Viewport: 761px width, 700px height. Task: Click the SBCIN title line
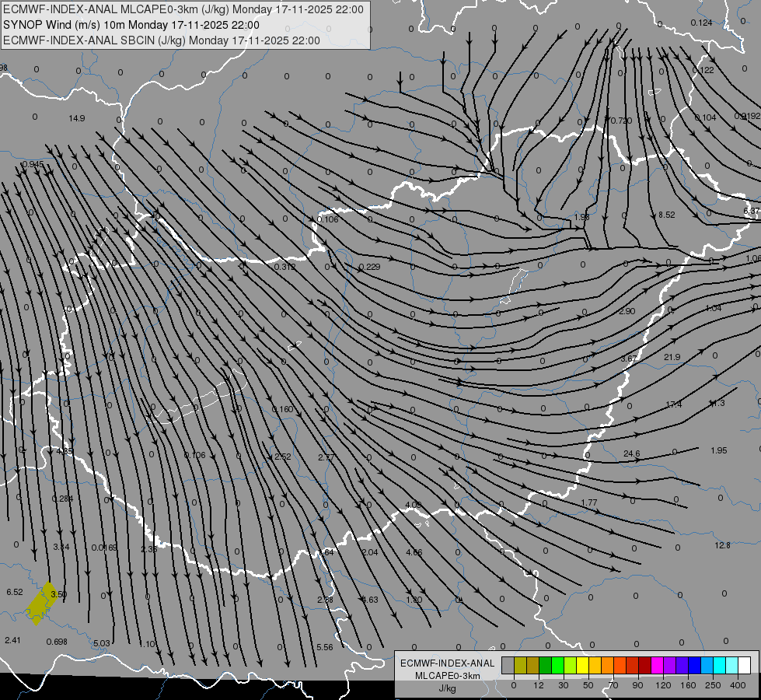click(162, 40)
